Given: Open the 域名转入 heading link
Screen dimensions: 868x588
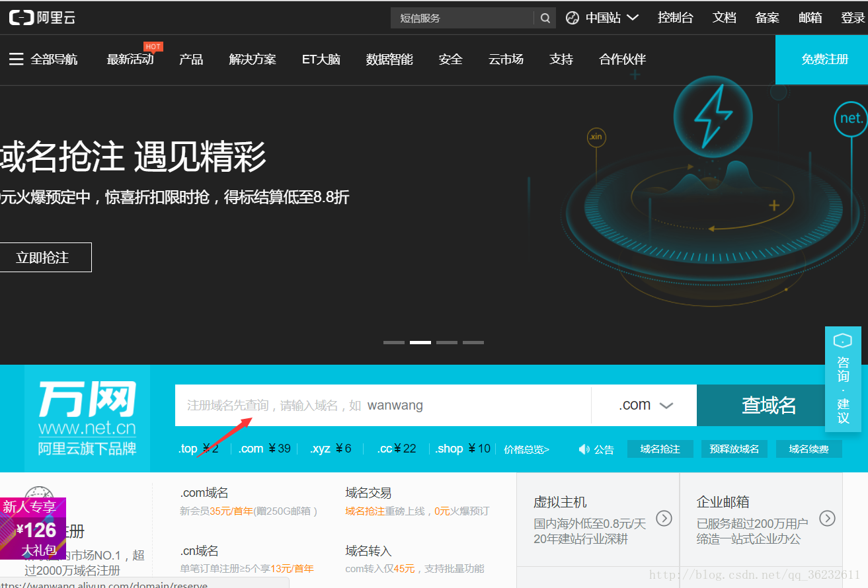Looking at the screenshot, I should pyautogui.click(x=368, y=551).
